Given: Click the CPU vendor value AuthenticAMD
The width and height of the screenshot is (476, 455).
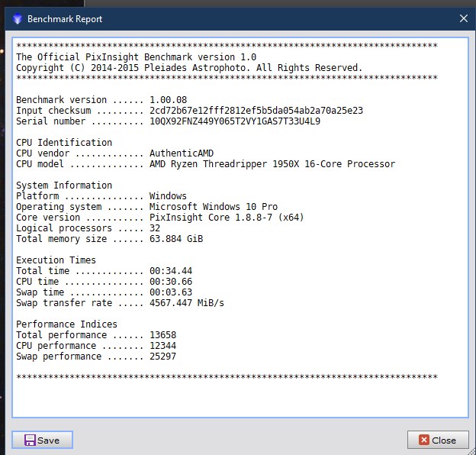Looking at the screenshot, I should coord(182,153).
